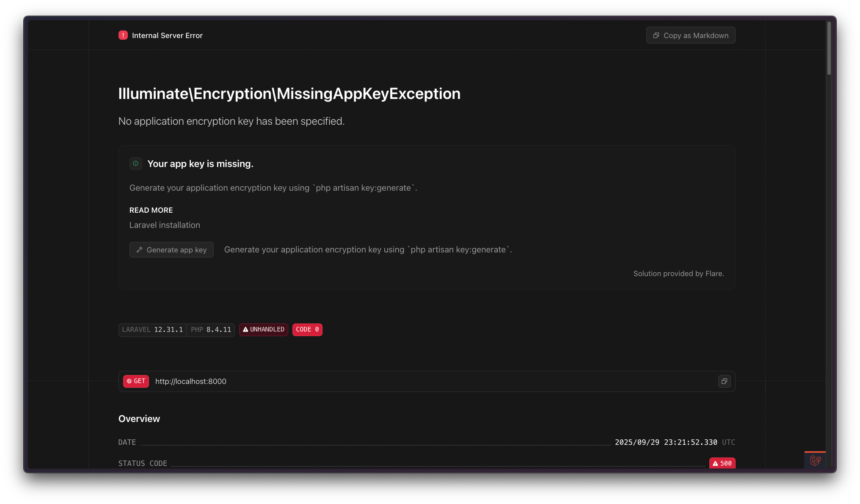
Task: Click the red Internal Server Error alert icon
Action: pos(123,36)
